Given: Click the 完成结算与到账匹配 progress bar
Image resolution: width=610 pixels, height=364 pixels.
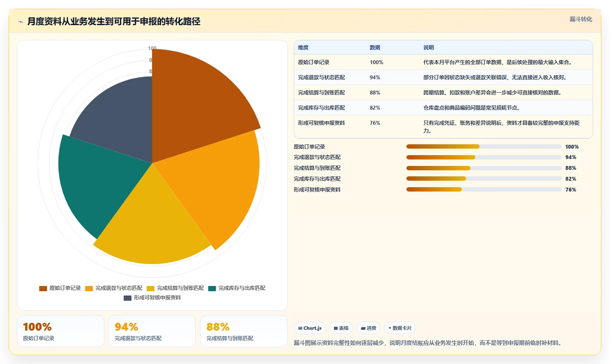Looking at the screenshot, I should click(484, 168).
